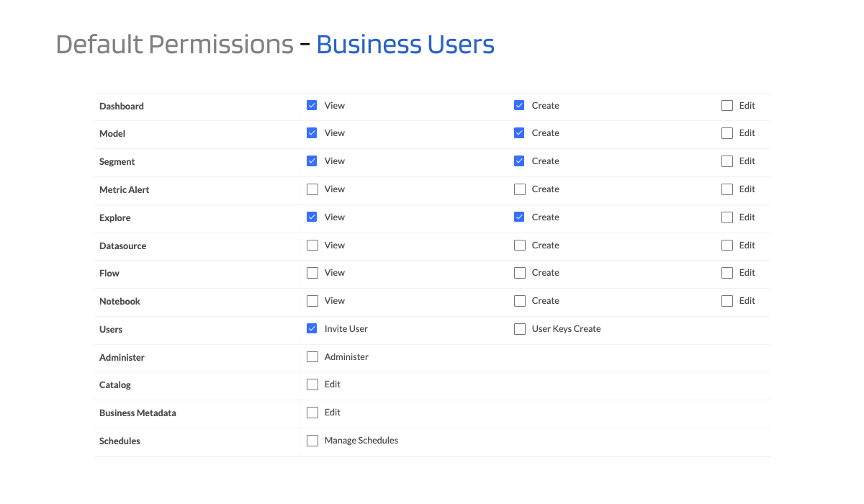Image resolution: width=864 pixels, height=504 pixels.
Task: Enable the User Keys Create checkbox
Action: (x=519, y=329)
